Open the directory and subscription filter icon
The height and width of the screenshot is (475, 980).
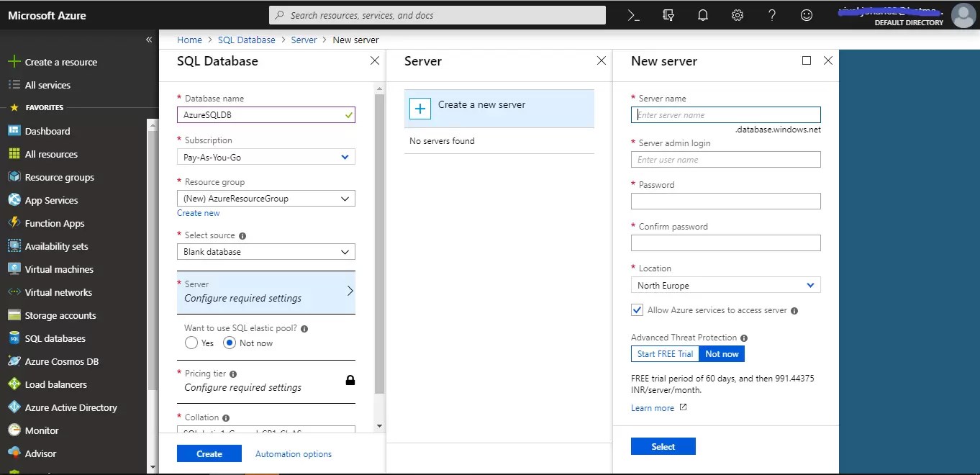point(668,15)
